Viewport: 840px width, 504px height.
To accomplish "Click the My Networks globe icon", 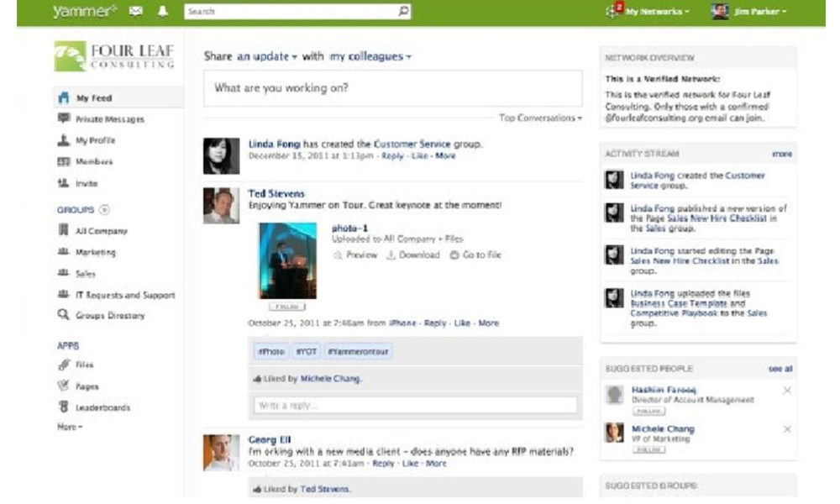I will pos(612,11).
